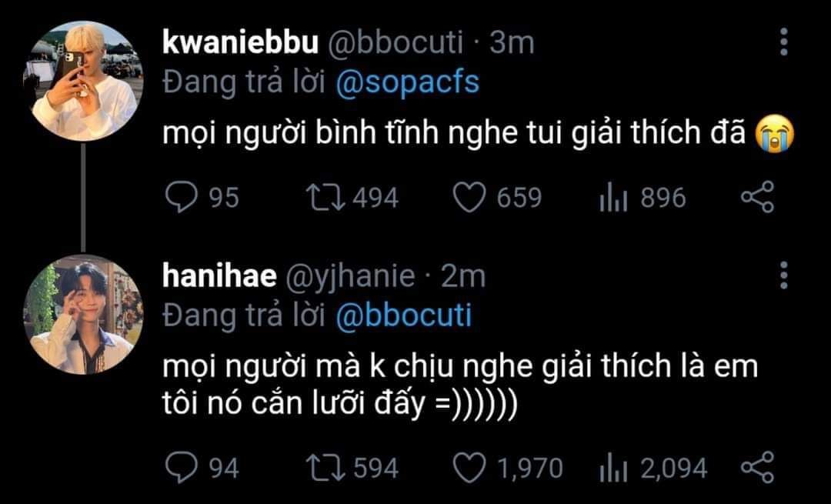Open more options menu for hanihae's tweet
The width and height of the screenshot is (831, 504).
pos(783,275)
